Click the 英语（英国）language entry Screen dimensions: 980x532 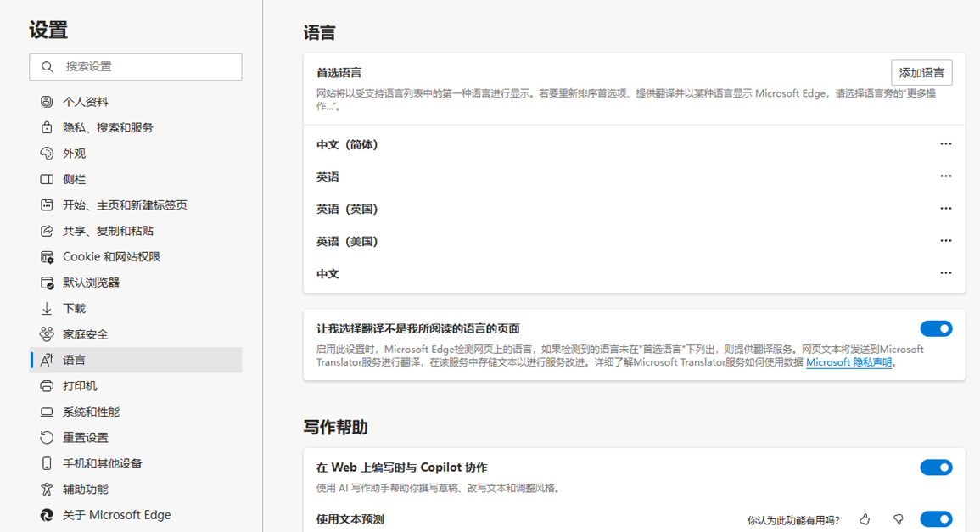(348, 209)
